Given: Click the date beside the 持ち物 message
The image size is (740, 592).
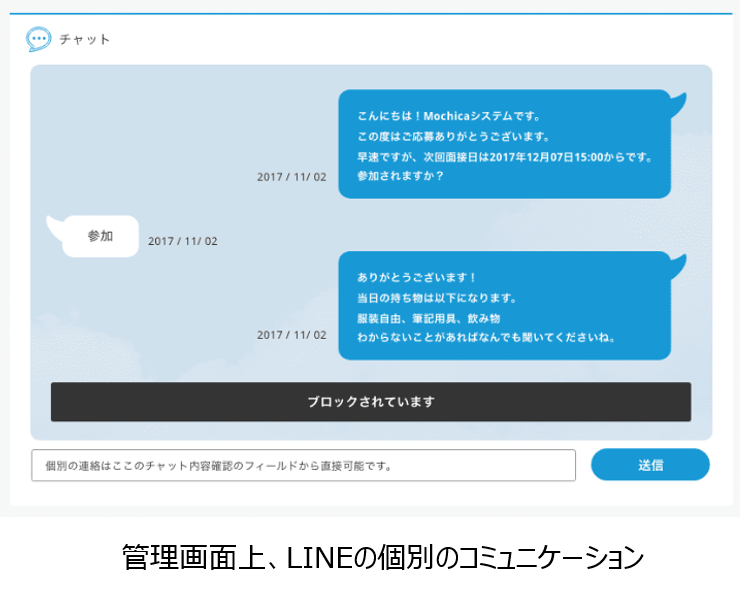Looking at the screenshot, I should [x=292, y=335].
